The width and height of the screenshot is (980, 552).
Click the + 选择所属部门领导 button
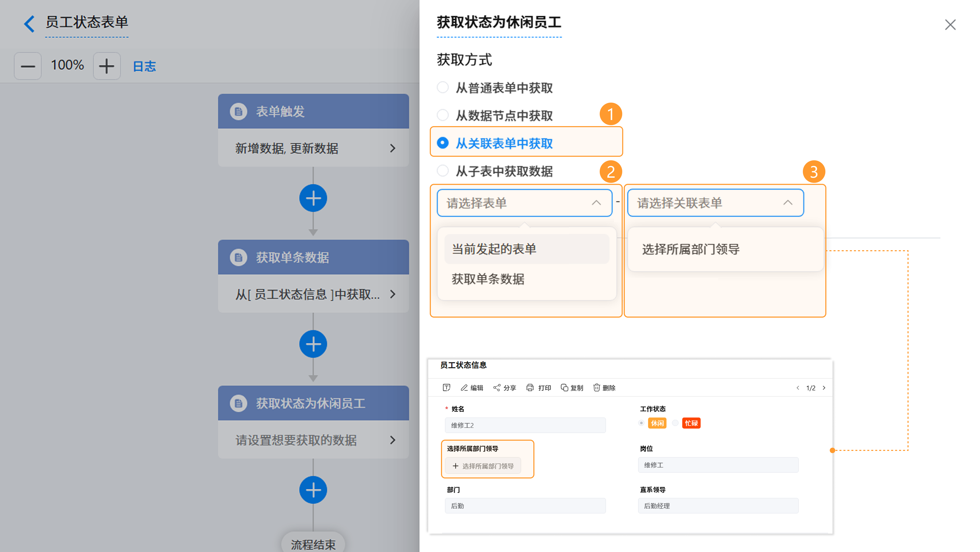483,466
